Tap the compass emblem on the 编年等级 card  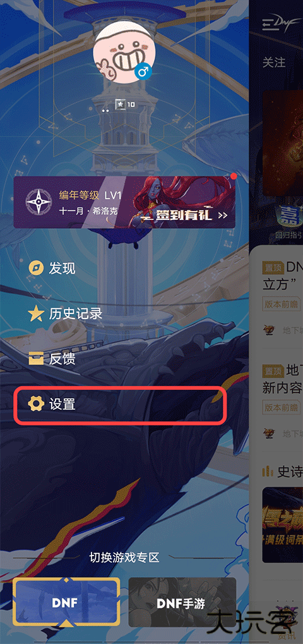pyautogui.click(x=38, y=202)
